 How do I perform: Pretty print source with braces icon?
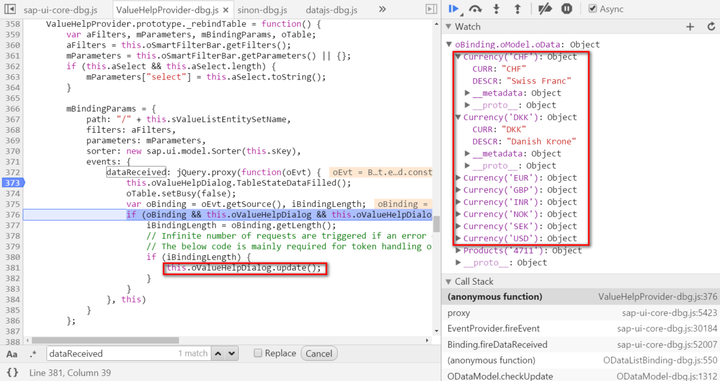point(12,372)
